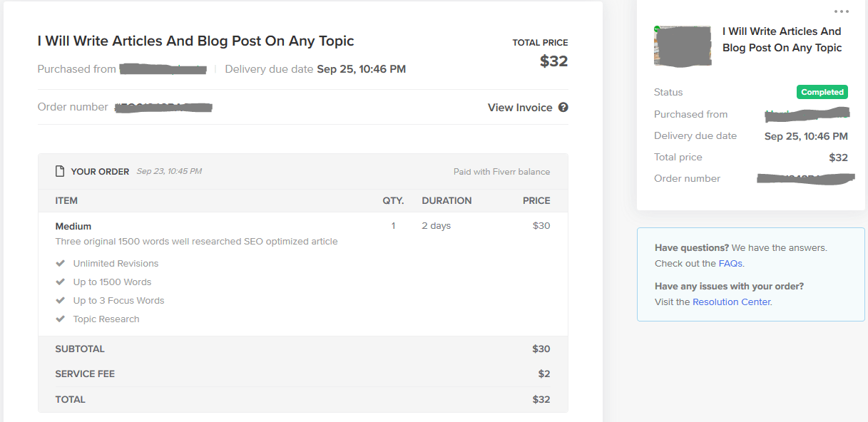
Task: Click the sidebar Purchased from seller name
Action: (807, 114)
